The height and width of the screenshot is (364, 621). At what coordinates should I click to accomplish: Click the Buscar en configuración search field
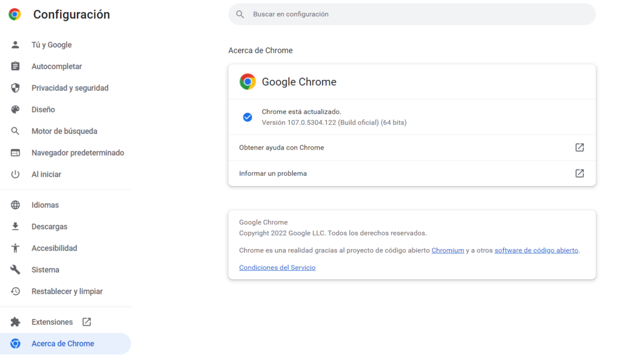(412, 14)
